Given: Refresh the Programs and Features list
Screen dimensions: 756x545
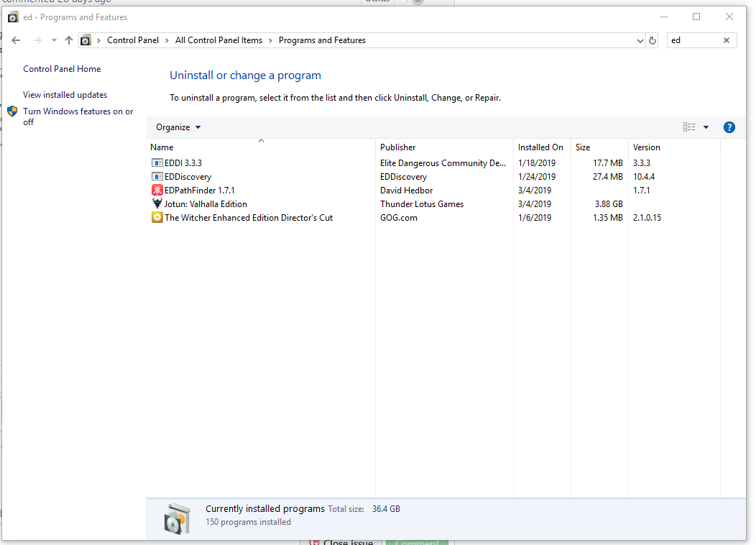Looking at the screenshot, I should [x=653, y=40].
